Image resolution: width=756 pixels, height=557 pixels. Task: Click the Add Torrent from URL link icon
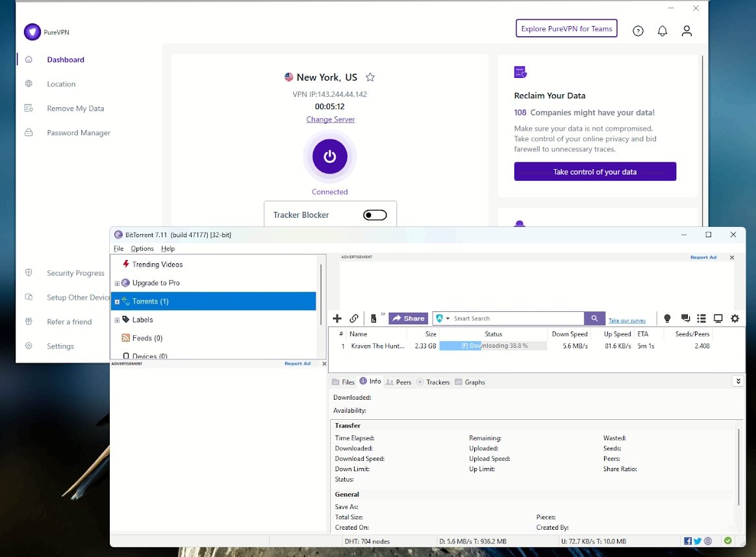(x=354, y=318)
